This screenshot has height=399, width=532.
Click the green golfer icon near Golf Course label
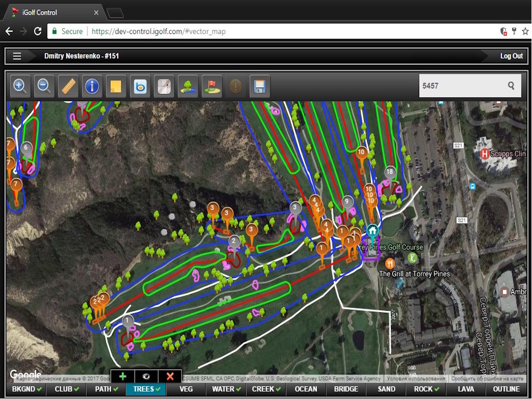pyautogui.click(x=412, y=258)
